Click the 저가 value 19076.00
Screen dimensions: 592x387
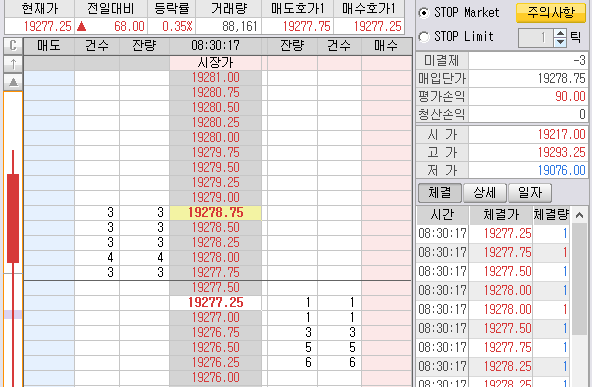pyautogui.click(x=561, y=170)
